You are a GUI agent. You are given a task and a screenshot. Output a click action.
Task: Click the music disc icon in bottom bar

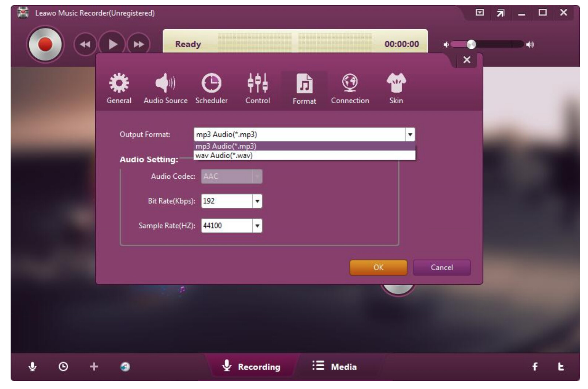pos(125,367)
